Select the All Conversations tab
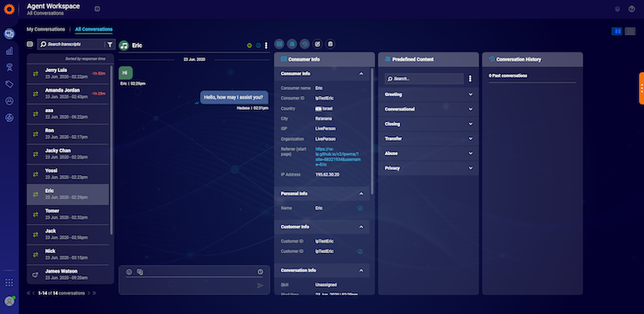Image resolution: width=644 pixels, height=314 pixels. tap(94, 29)
